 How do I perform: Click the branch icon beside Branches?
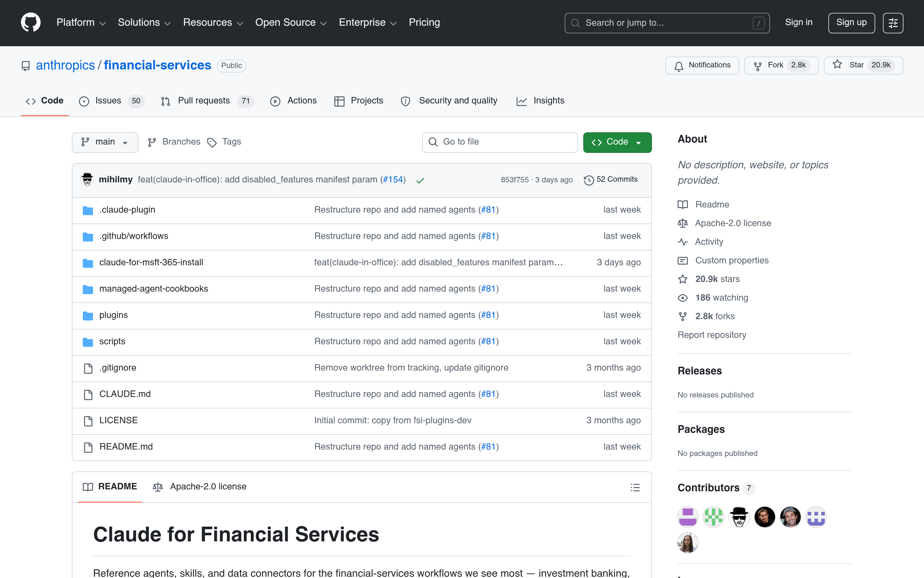pos(152,142)
